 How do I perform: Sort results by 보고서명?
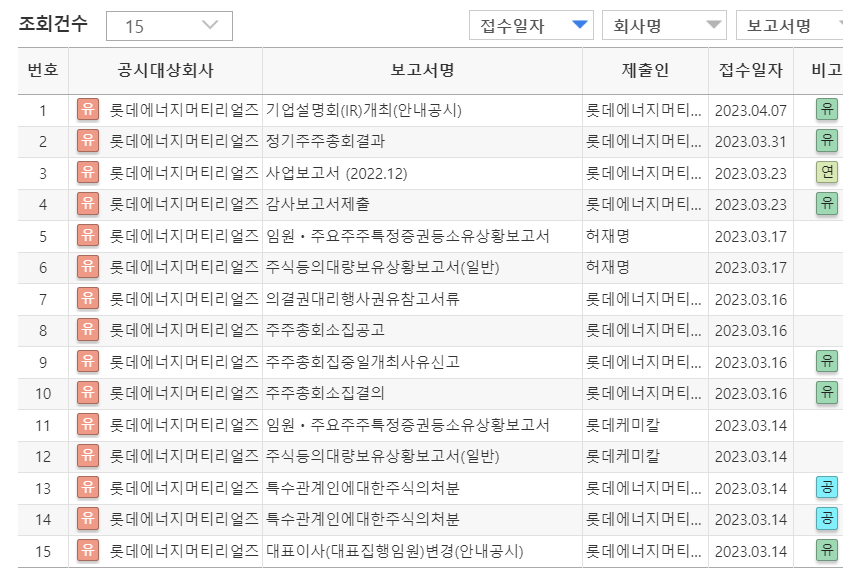(790, 26)
